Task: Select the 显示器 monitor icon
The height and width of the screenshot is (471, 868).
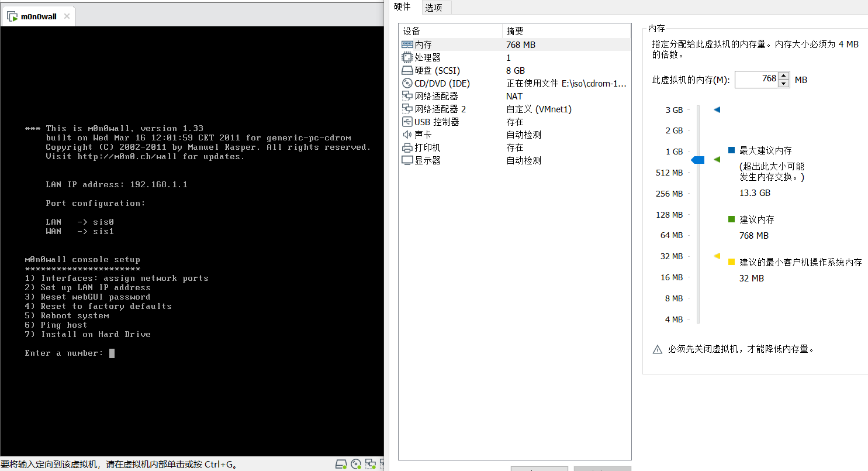Action: (407, 160)
